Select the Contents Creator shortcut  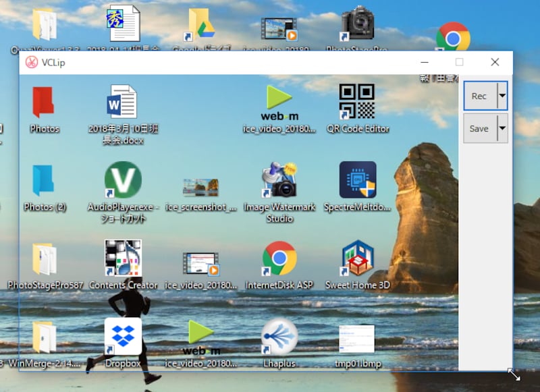tap(123, 258)
